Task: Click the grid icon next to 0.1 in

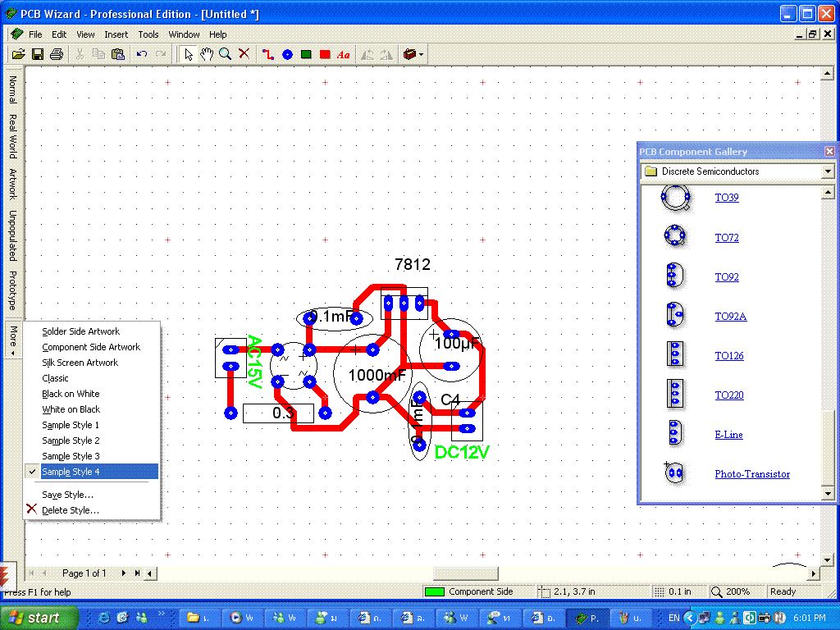Action: point(659,591)
